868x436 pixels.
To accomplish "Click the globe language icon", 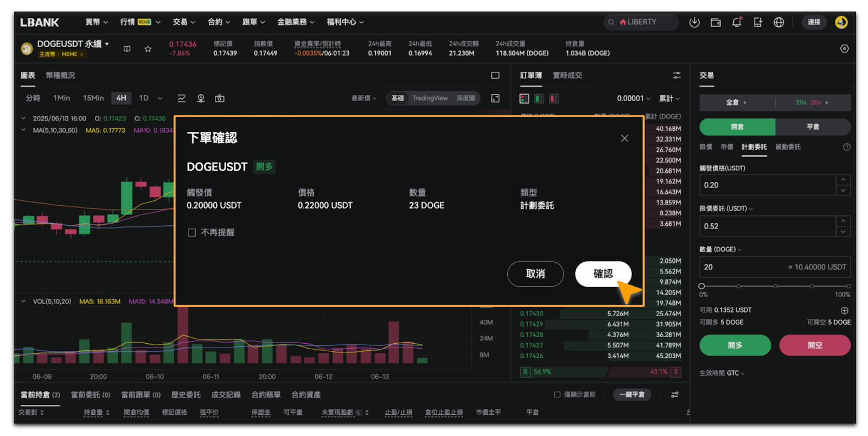I will 778,22.
